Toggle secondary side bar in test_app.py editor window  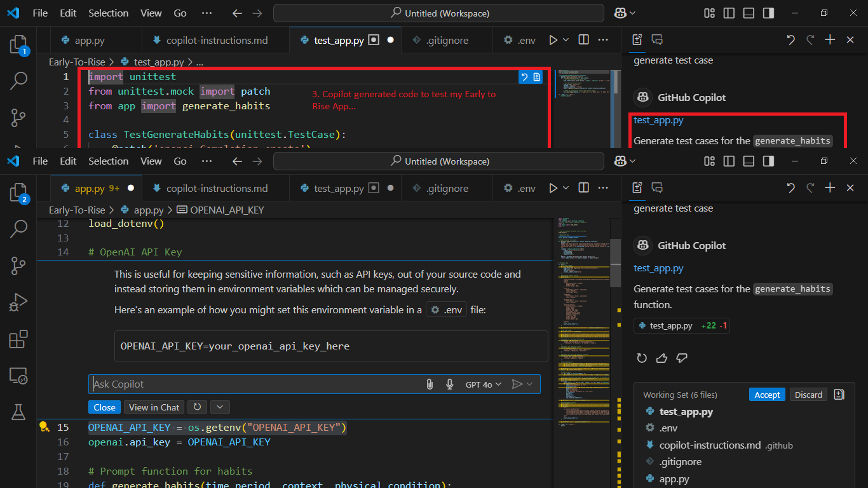[x=768, y=13]
